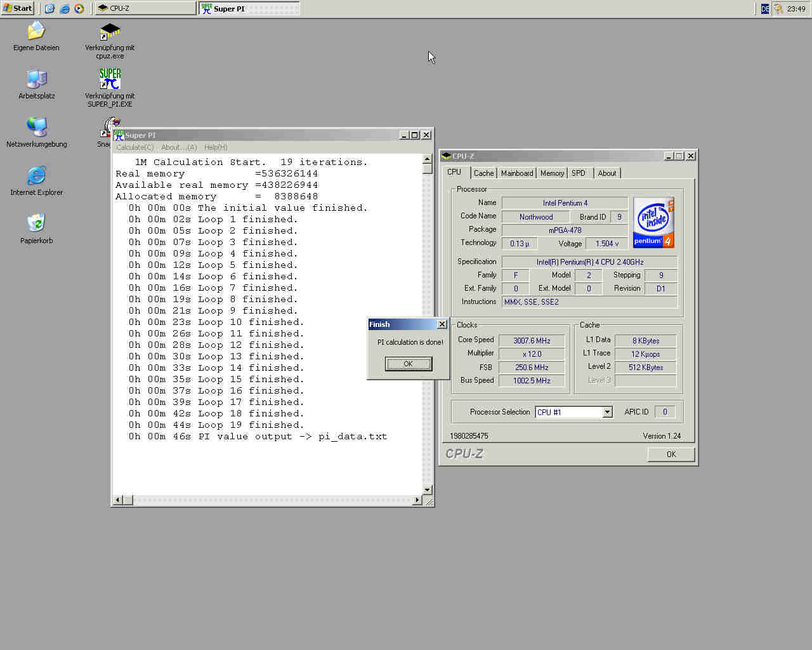Click Instructions value MMX, SSE, SSE2

pyautogui.click(x=589, y=302)
